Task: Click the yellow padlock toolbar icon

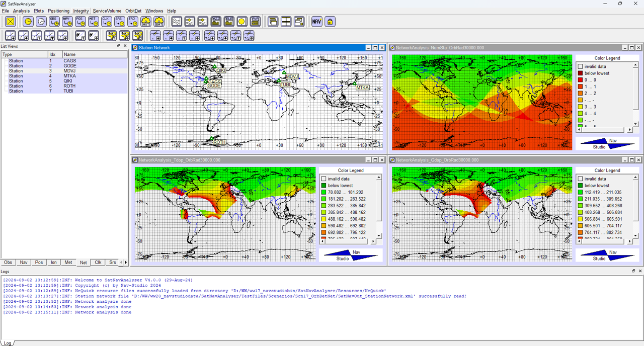Action: tap(330, 22)
